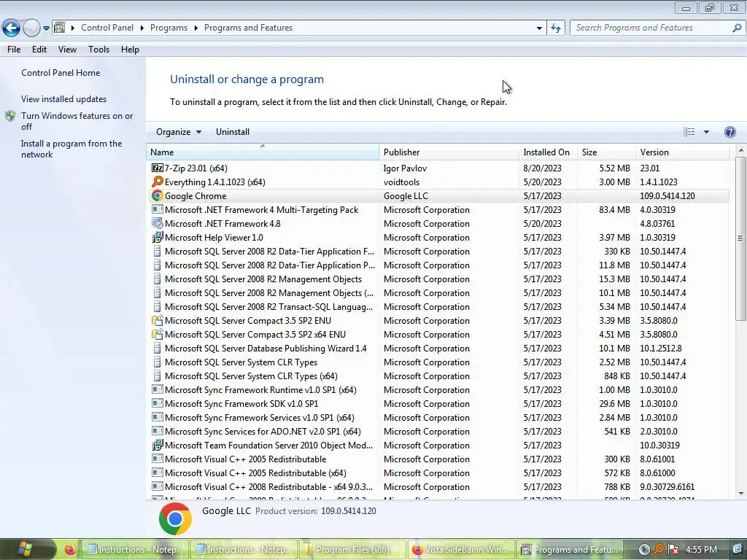Select Everything 1.4.1.1023 search icon
Image resolution: width=747 pixels, height=560 pixels.
158,182
